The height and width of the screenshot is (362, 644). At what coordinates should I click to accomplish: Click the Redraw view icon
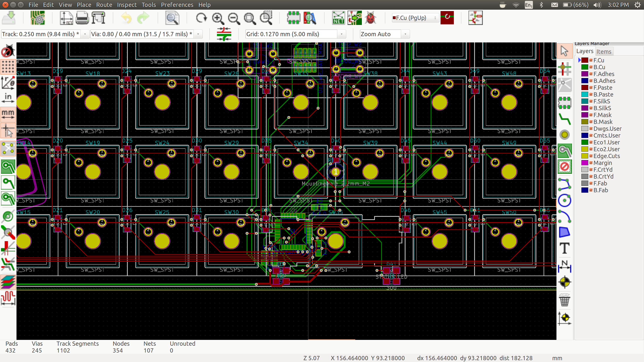pyautogui.click(x=201, y=18)
